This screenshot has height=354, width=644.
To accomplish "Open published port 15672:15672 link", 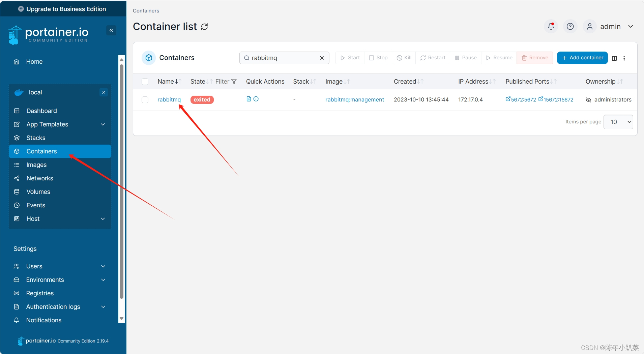I will [556, 99].
